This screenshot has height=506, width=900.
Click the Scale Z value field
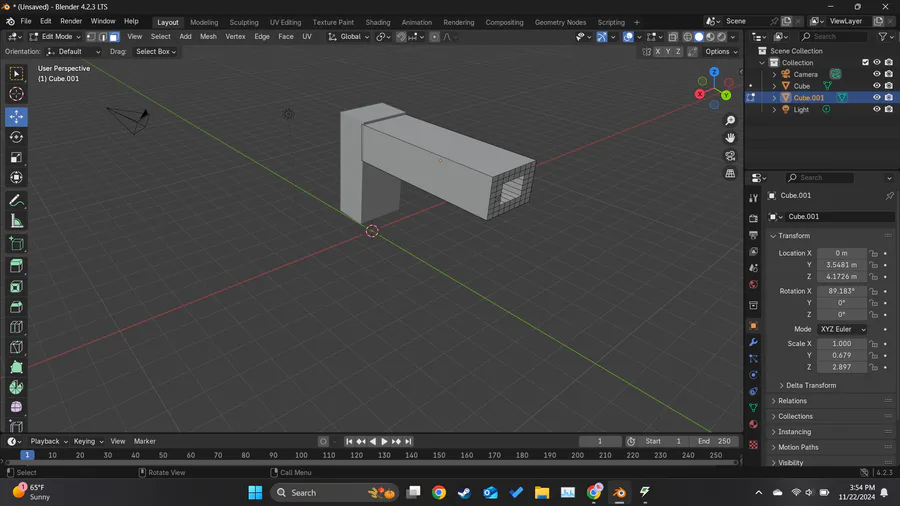(841, 367)
